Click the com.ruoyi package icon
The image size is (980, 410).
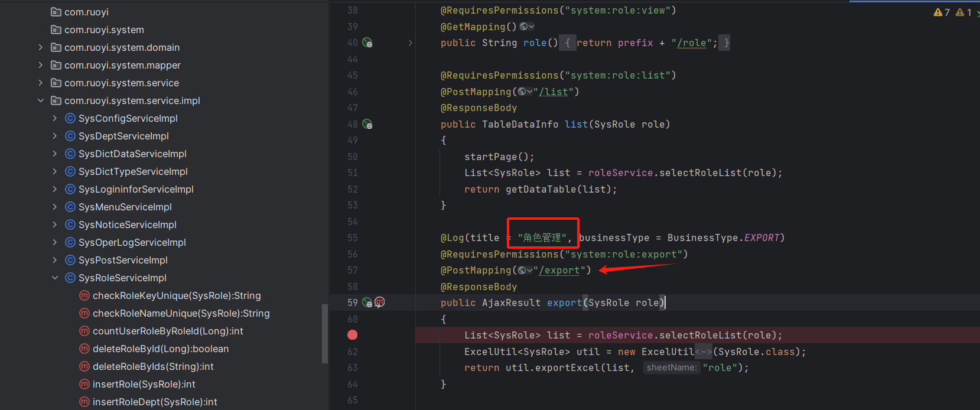click(x=56, y=12)
